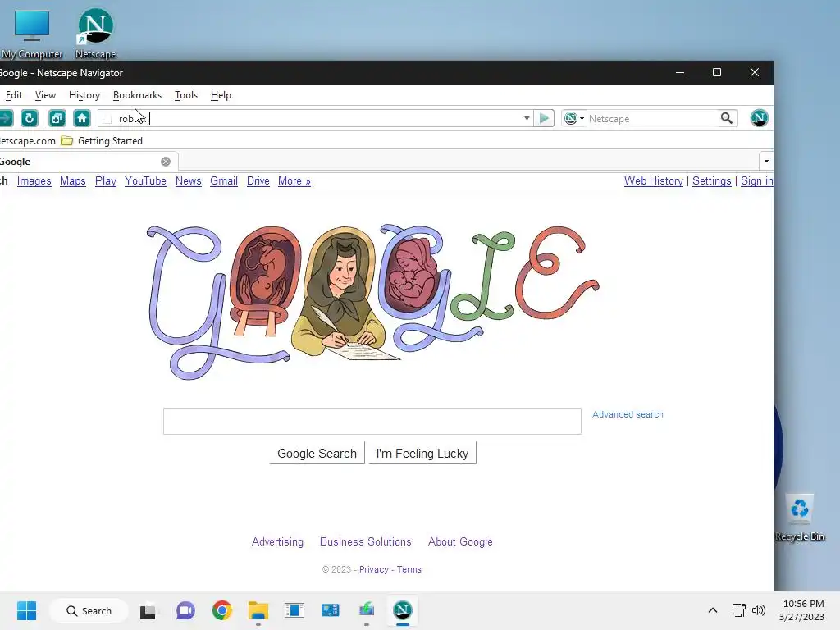Image resolution: width=840 pixels, height=630 pixels.
Task: Open a new tab with toolbar icon
Action: [57, 118]
